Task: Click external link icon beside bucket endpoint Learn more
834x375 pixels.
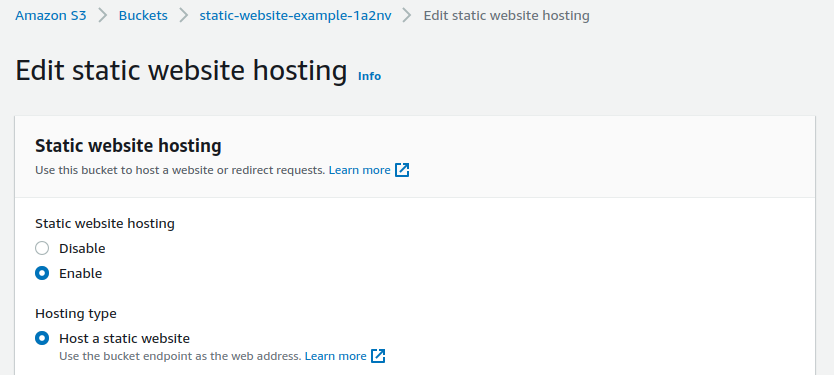Action: pyautogui.click(x=378, y=356)
